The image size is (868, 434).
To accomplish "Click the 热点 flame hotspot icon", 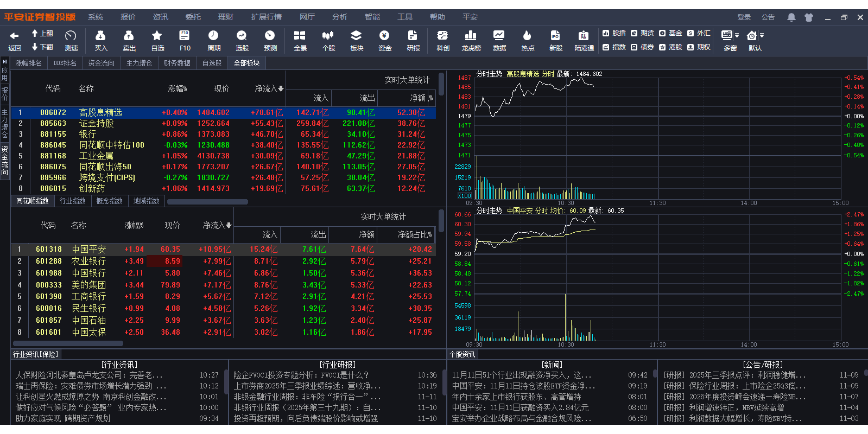I will [x=527, y=36].
